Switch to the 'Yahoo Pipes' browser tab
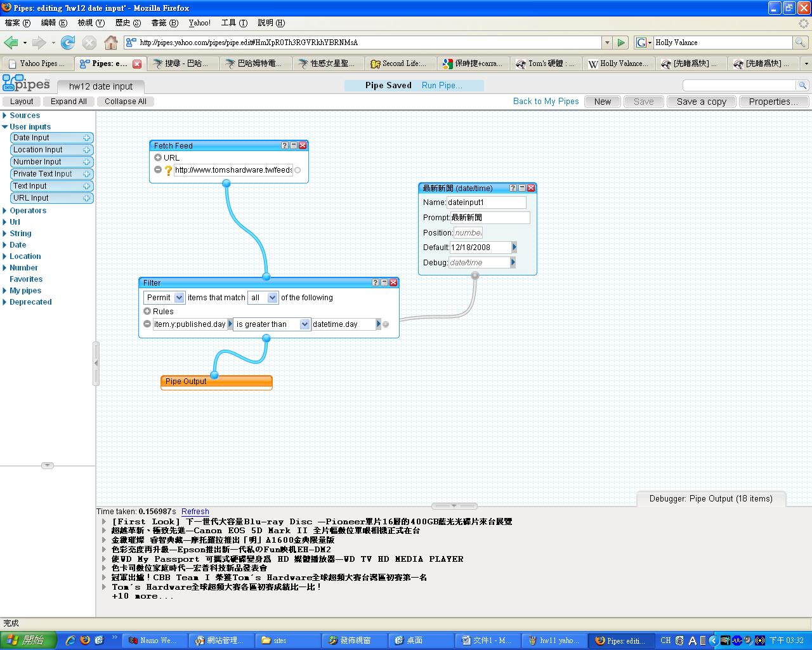 [37, 63]
